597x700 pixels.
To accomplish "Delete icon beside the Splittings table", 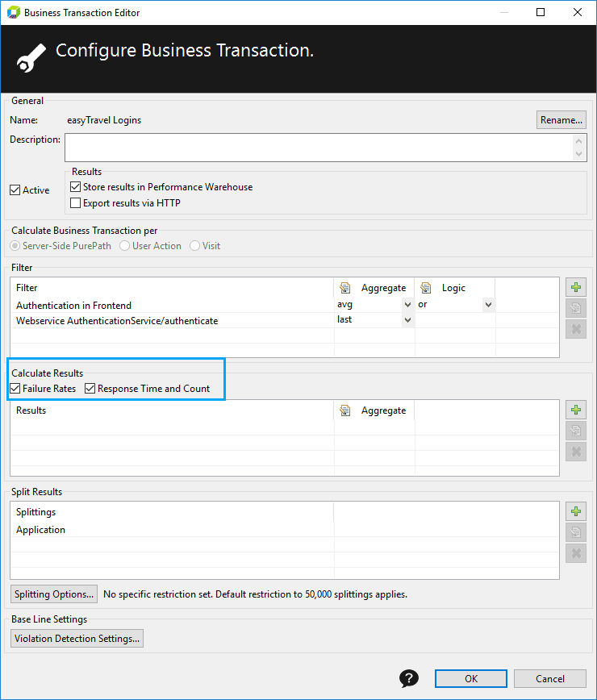I will [x=575, y=553].
